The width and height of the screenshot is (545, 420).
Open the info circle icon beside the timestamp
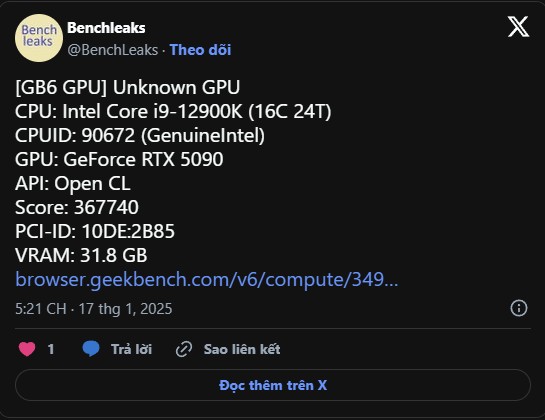tap(519, 308)
